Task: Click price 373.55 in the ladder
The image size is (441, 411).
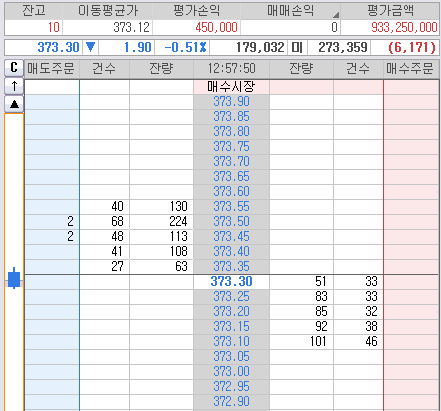Action: (231, 207)
